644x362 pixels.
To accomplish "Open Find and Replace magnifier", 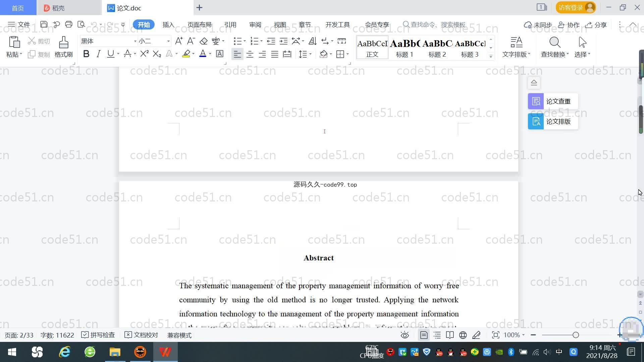I will pyautogui.click(x=555, y=43).
